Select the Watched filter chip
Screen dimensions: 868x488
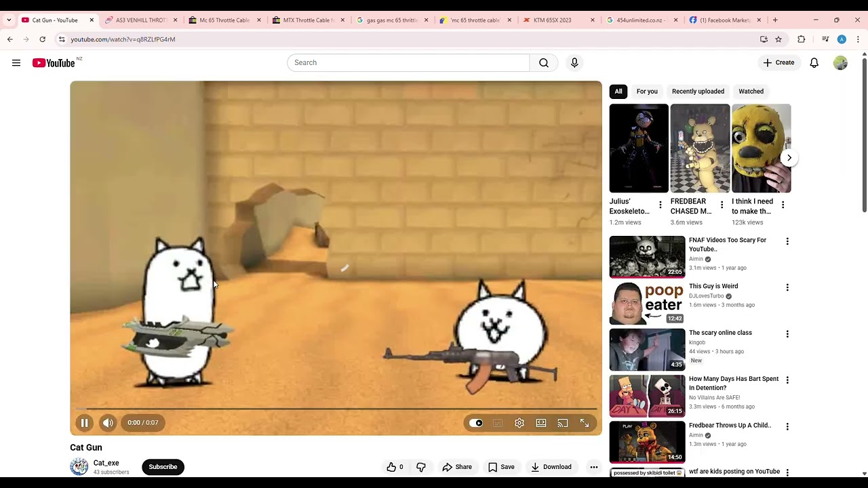click(x=751, y=91)
